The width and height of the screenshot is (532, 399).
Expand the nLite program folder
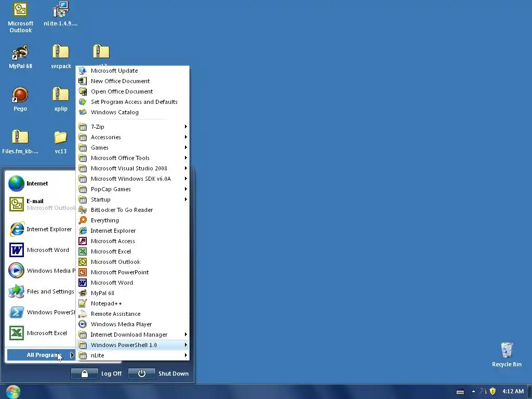pyautogui.click(x=132, y=355)
